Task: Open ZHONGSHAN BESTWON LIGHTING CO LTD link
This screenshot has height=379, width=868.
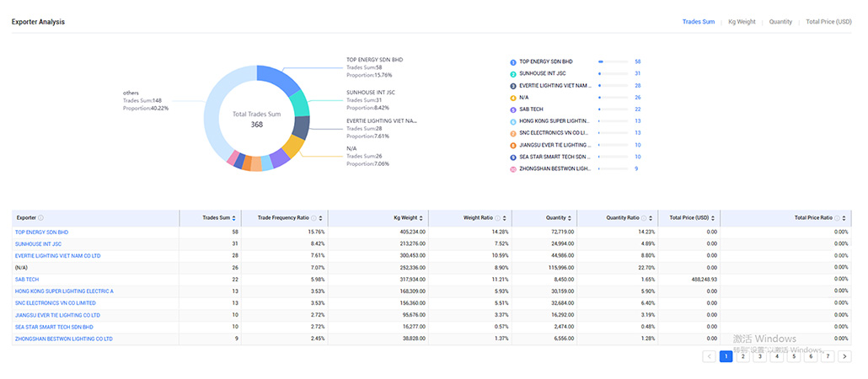Action: [64, 339]
